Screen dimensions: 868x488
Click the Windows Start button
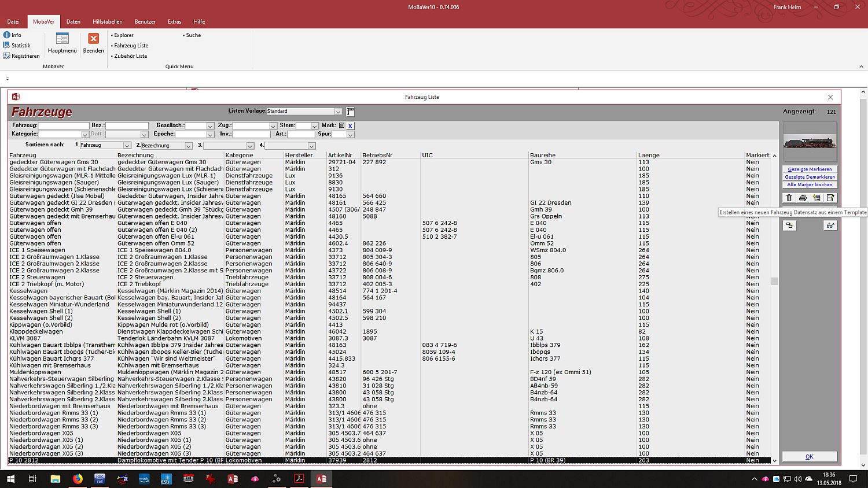[x=10, y=479]
